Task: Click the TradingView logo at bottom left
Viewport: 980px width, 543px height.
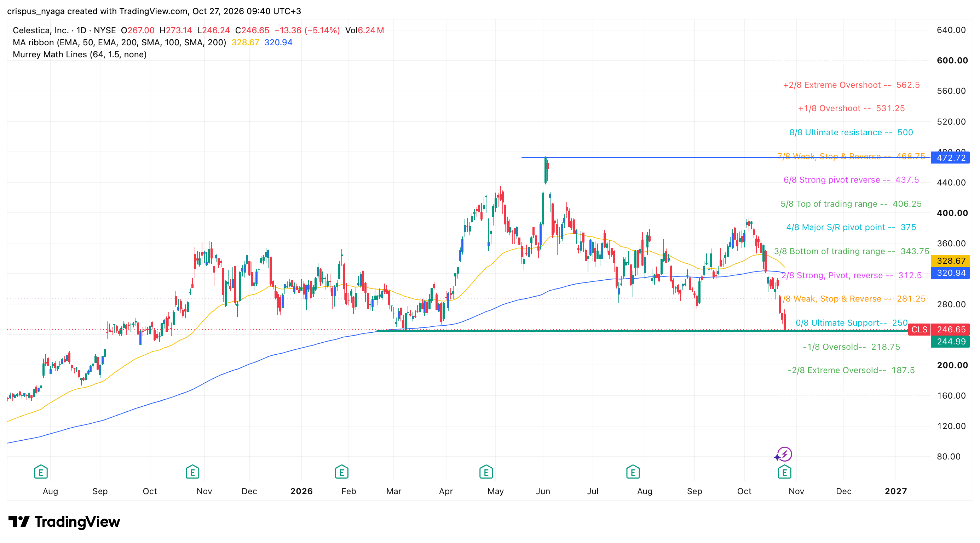Action: [x=64, y=522]
